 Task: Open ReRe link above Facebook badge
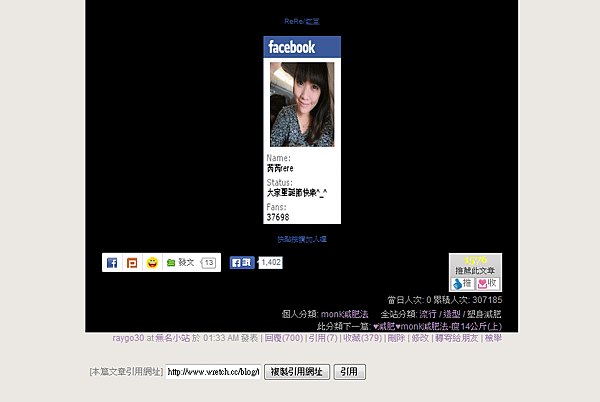(302, 21)
